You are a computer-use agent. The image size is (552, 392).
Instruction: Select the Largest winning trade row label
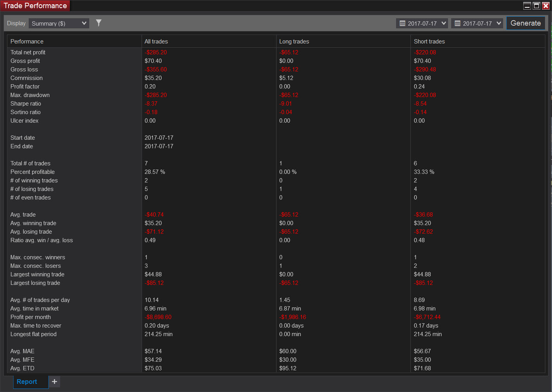[37, 274]
